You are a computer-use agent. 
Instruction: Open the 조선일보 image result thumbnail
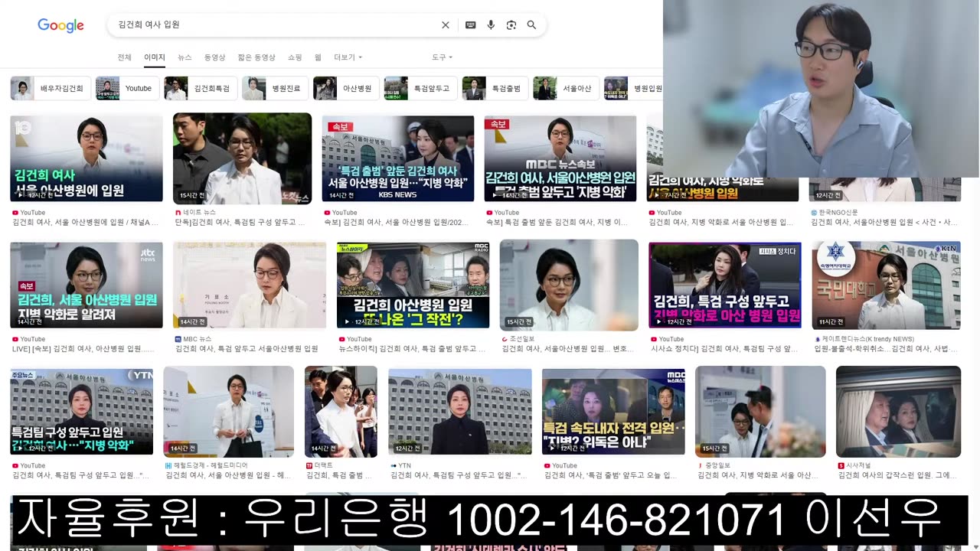pos(569,285)
